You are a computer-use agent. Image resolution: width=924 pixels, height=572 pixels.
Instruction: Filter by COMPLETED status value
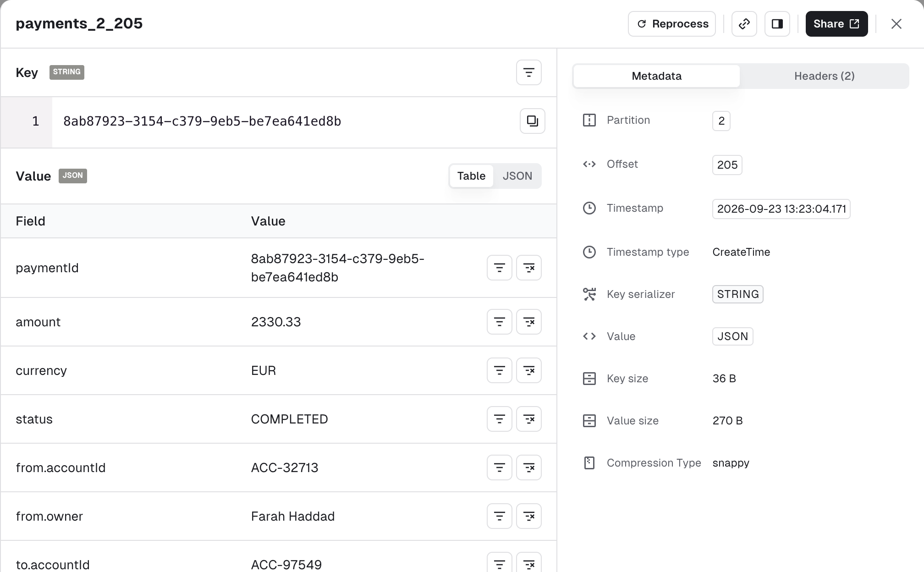pyautogui.click(x=499, y=419)
